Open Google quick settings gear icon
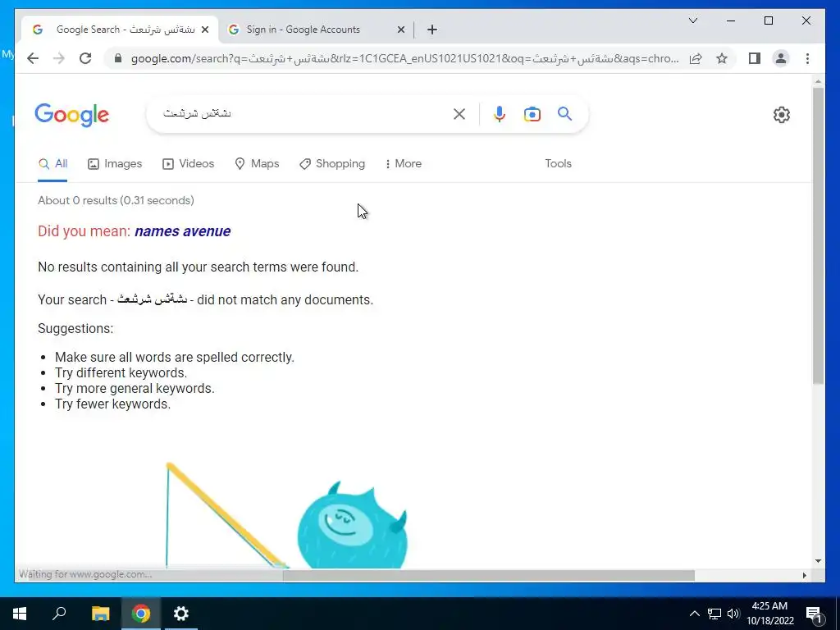This screenshot has width=840, height=630. (x=781, y=115)
